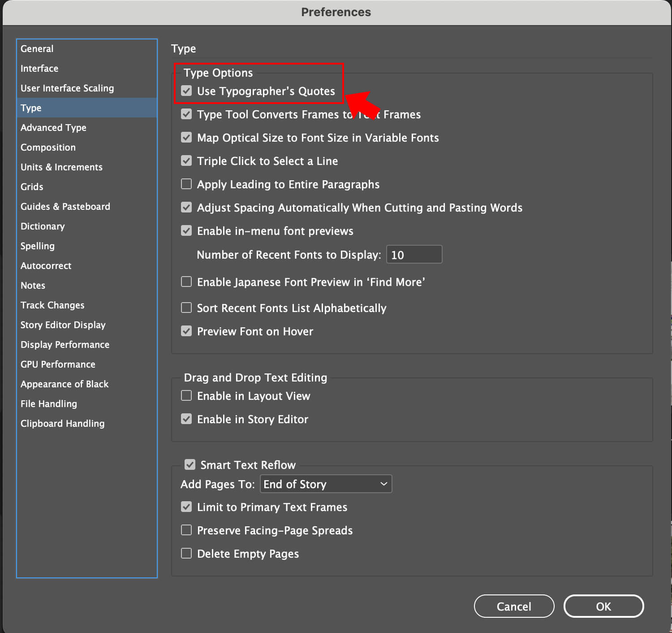Confirm preferences with OK button
The height and width of the screenshot is (633, 672).
pos(603,606)
